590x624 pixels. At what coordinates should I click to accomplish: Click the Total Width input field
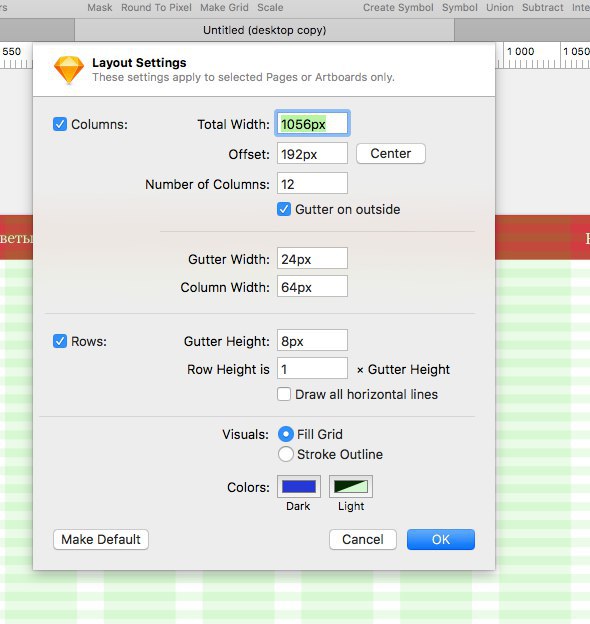(x=312, y=124)
